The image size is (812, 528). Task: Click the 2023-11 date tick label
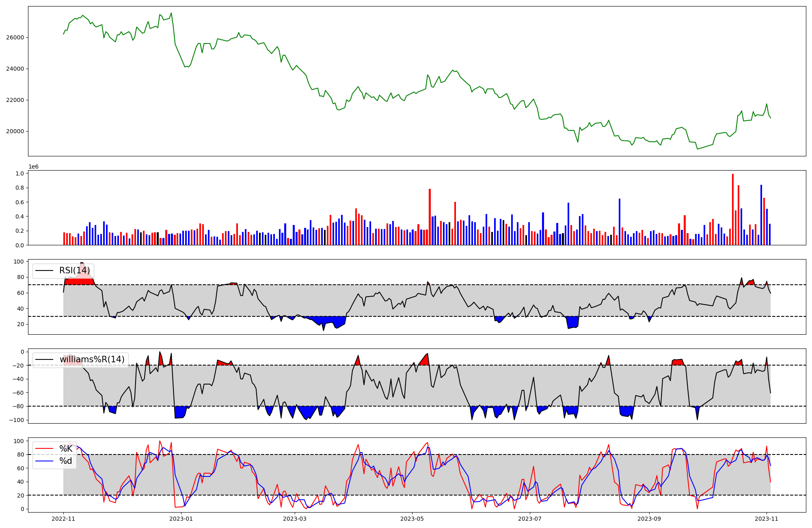[x=767, y=519]
